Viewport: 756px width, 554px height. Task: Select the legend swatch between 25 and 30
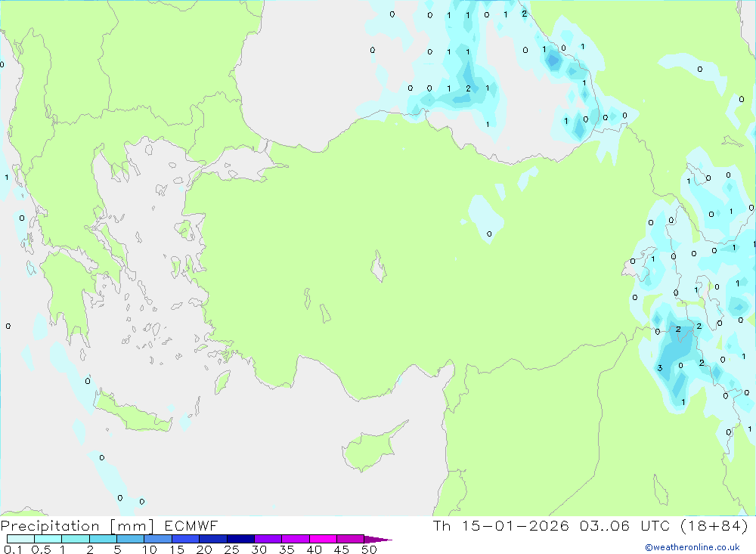click(x=240, y=539)
